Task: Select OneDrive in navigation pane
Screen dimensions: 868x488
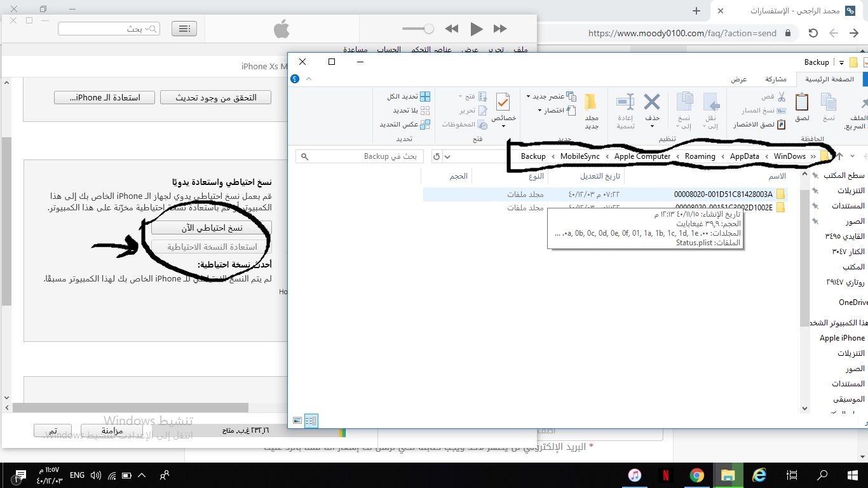Action: click(852, 302)
